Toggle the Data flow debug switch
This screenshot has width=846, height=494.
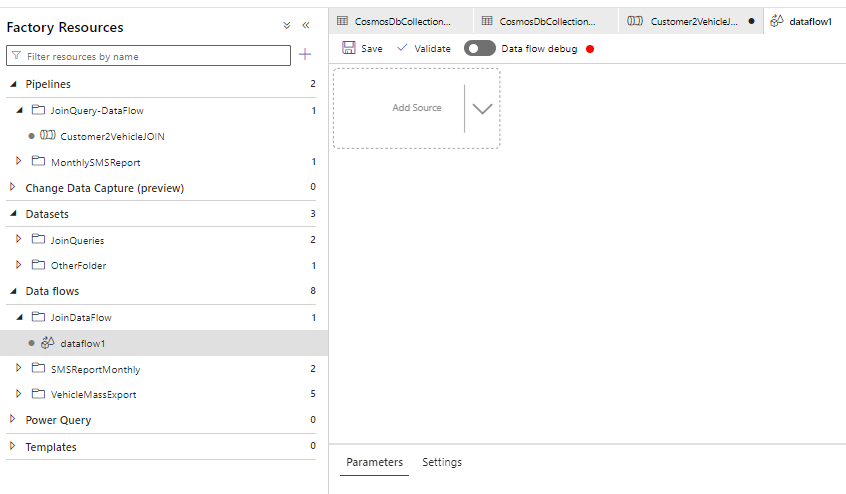[x=480, y=48]
